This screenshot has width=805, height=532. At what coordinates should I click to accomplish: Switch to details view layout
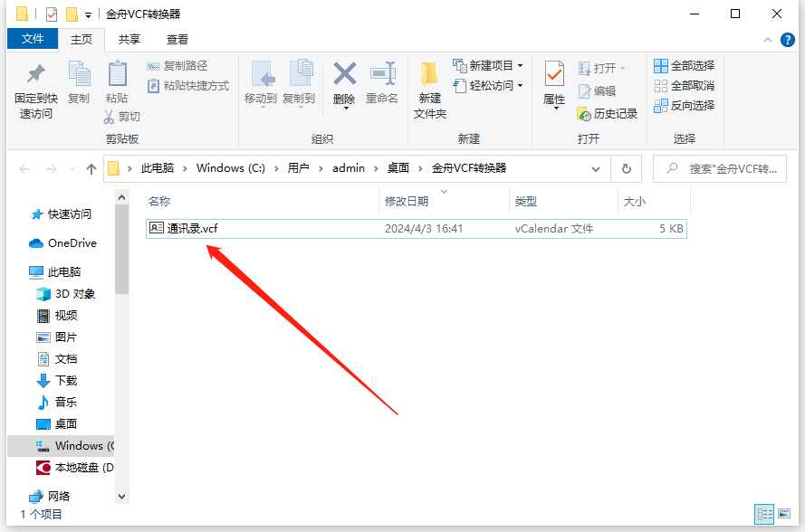coord(764,514)
